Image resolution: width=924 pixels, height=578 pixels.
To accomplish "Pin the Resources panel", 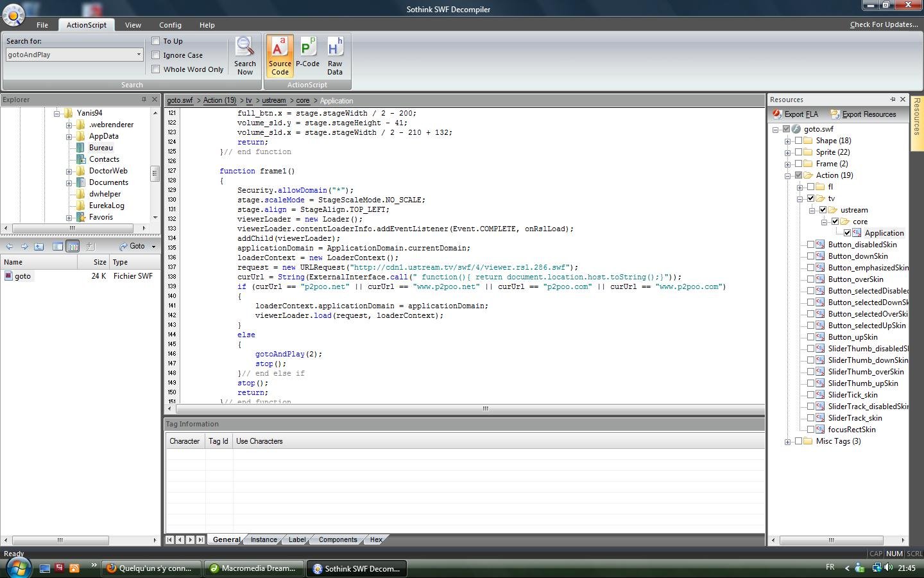I will coord(892,100).
